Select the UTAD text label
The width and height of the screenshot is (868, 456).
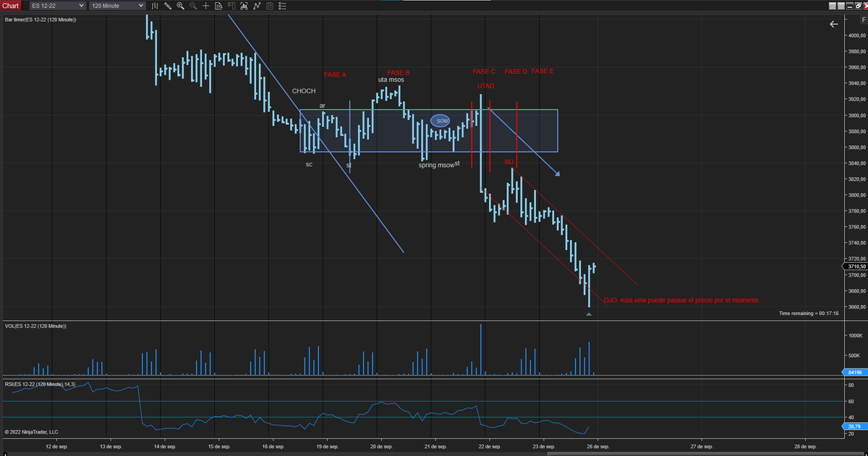tap(486, 86)
